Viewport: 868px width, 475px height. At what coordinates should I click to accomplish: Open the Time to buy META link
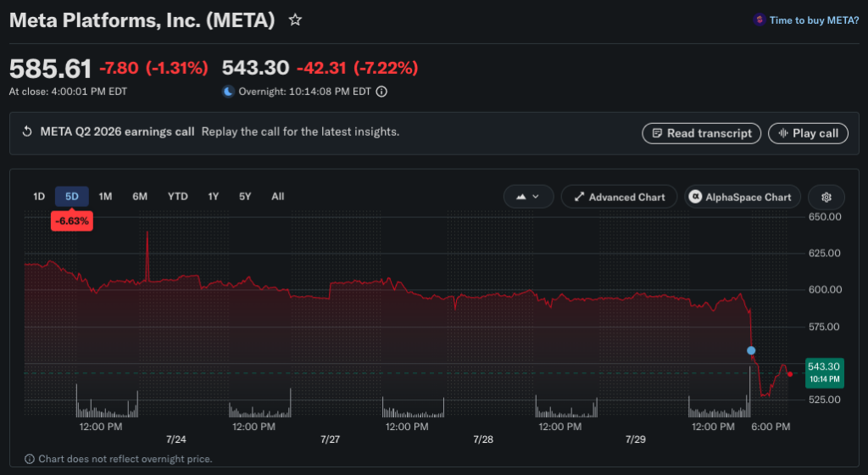click(x=814, y=20)
